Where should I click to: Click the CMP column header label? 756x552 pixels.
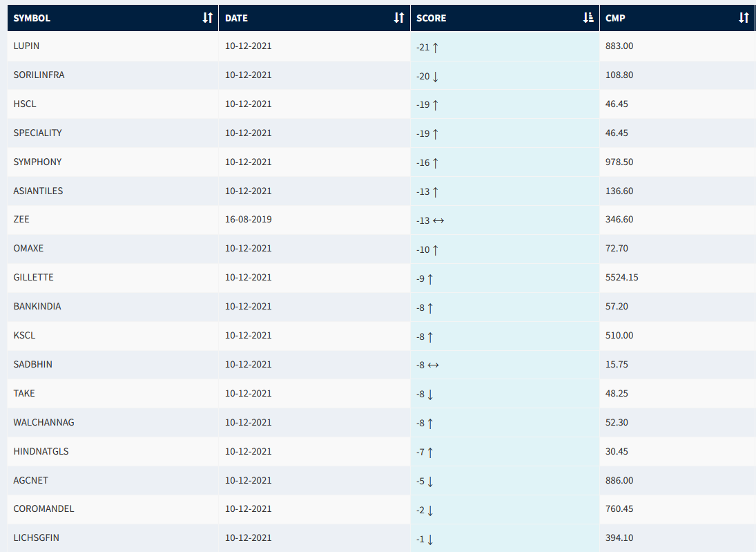(x=615, y=19)
